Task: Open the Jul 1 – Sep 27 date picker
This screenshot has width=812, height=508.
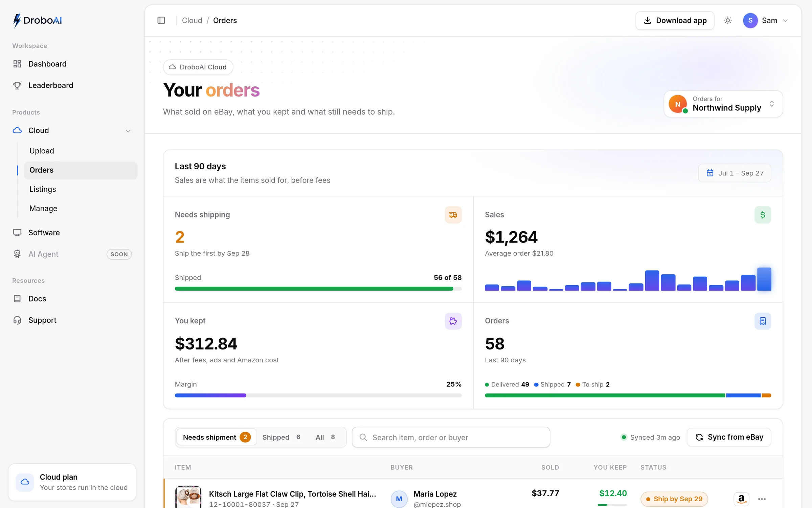Action: [x=735, y=173]
